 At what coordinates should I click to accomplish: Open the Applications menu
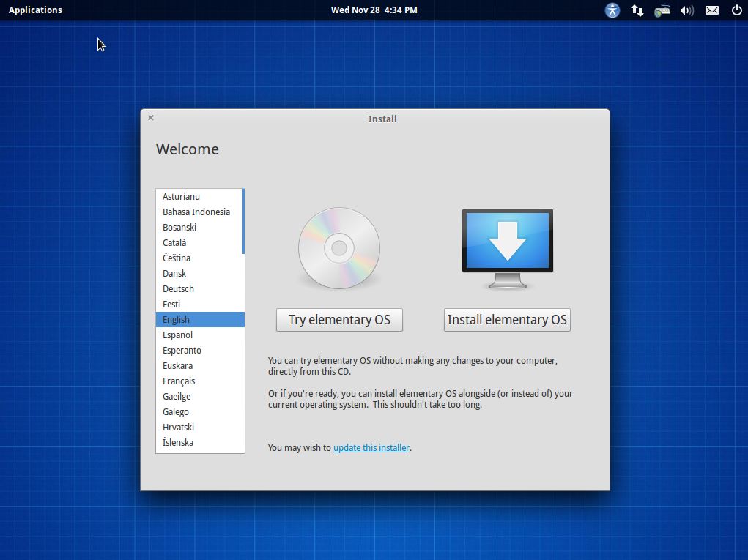35,10
